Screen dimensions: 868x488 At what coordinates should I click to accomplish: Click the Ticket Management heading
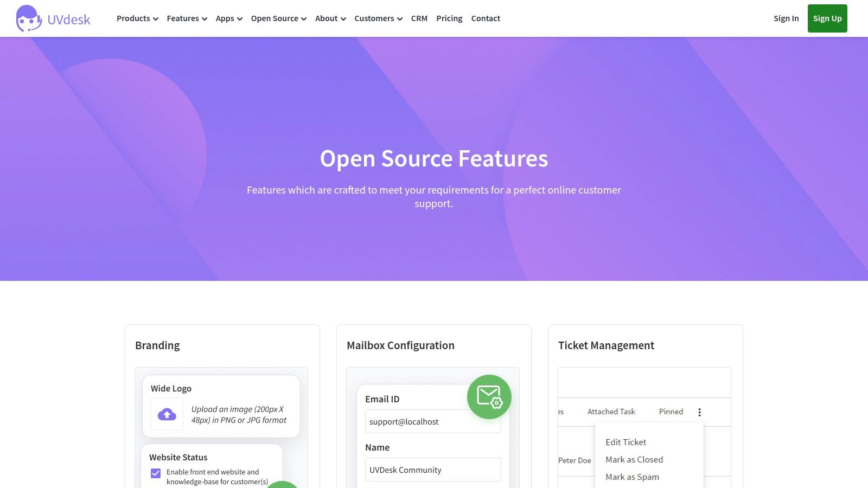[606, 345]
